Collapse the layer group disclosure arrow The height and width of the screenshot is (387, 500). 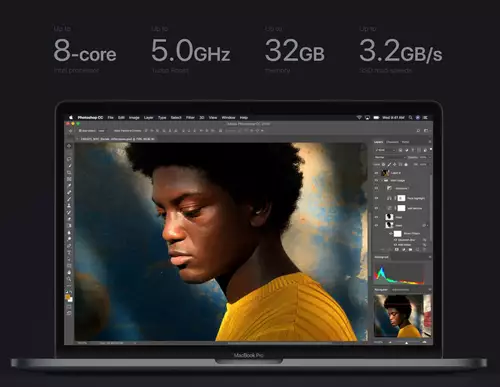[382, 181]
